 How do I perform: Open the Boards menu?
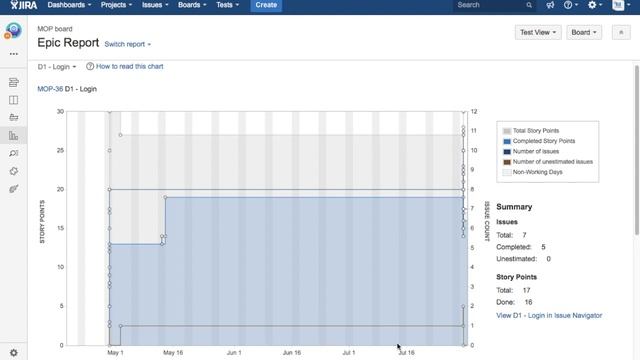click(192, 5)
